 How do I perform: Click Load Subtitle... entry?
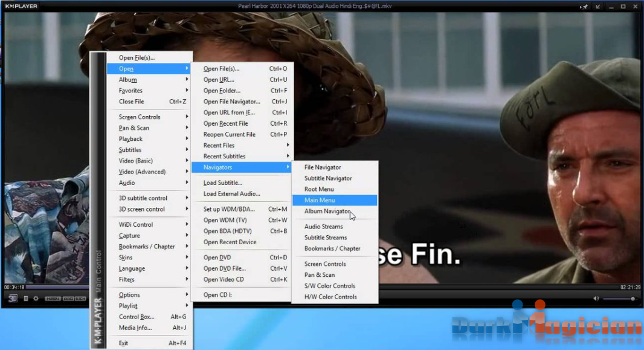pyautogui.click(x=242, y=183)
